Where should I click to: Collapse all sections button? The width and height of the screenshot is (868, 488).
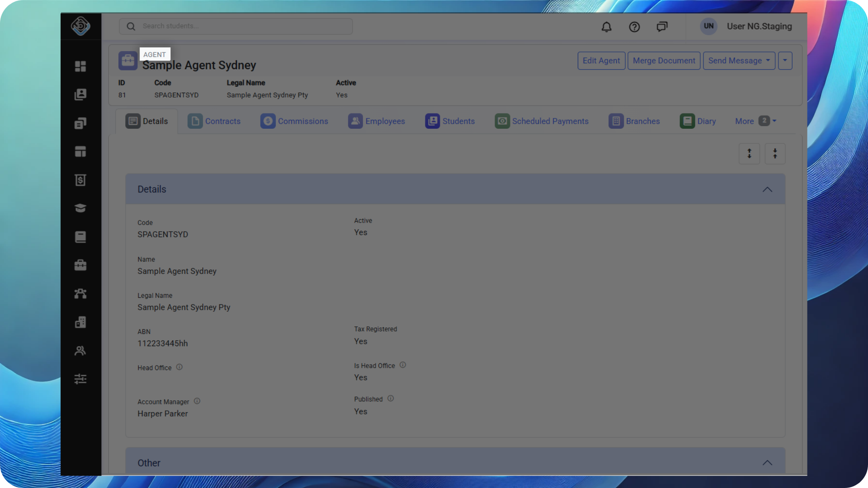[x=775, y=154]
